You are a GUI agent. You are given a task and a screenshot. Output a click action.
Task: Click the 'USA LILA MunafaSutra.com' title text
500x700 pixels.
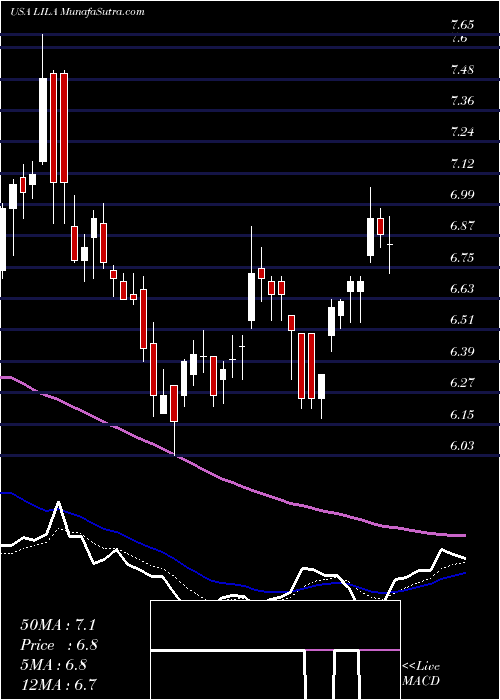(77, 12)
